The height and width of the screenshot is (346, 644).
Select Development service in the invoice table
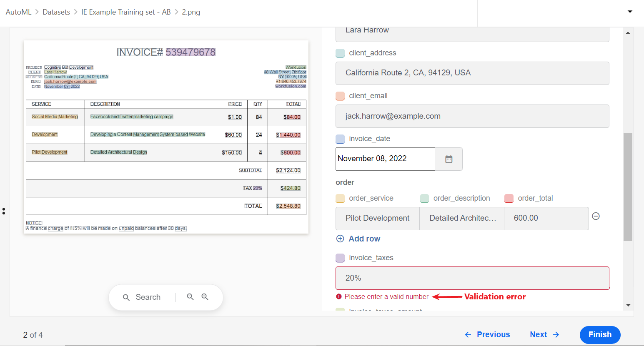(x=45, y=134)
